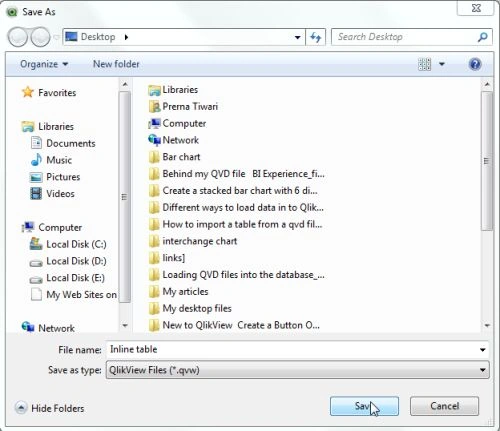
Task: Click the interchange chart folder icon
Action: (x=154, y=241)
